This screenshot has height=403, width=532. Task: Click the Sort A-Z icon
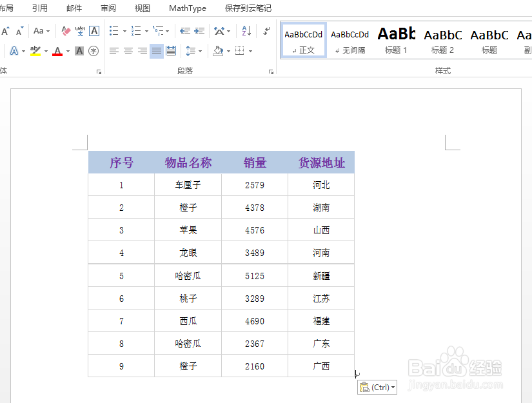[247, 31]
